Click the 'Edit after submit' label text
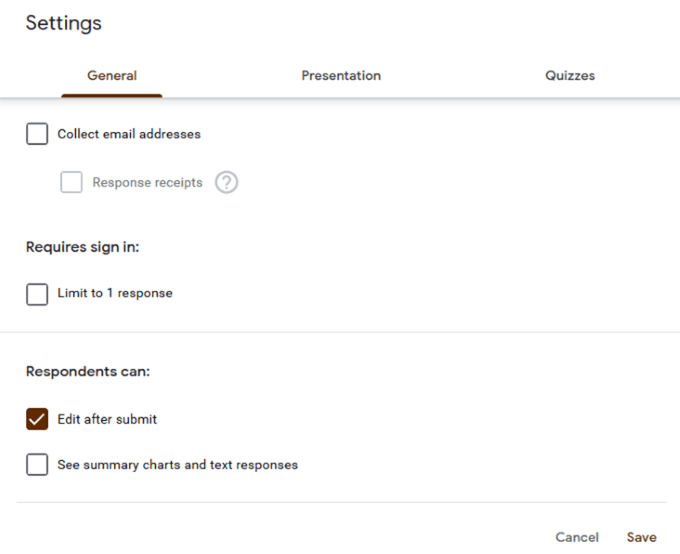The image size is (680, 554). tap(107, 420)
